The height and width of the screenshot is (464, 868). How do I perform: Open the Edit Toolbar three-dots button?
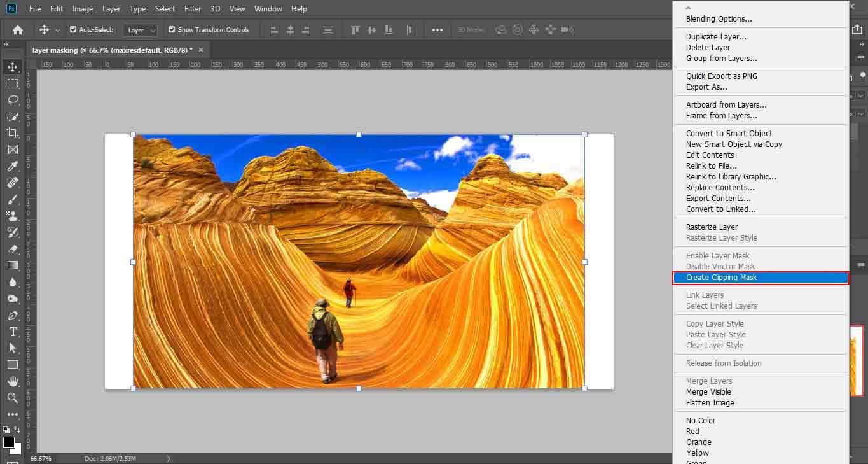click(13, 414)
